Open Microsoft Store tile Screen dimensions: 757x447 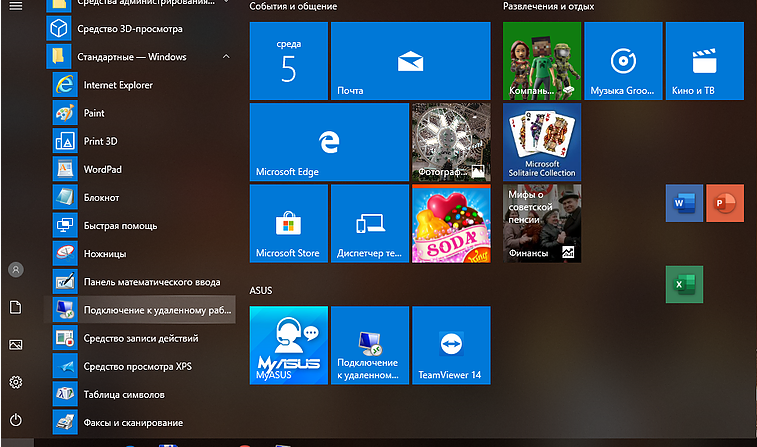[x=289, y=224]
